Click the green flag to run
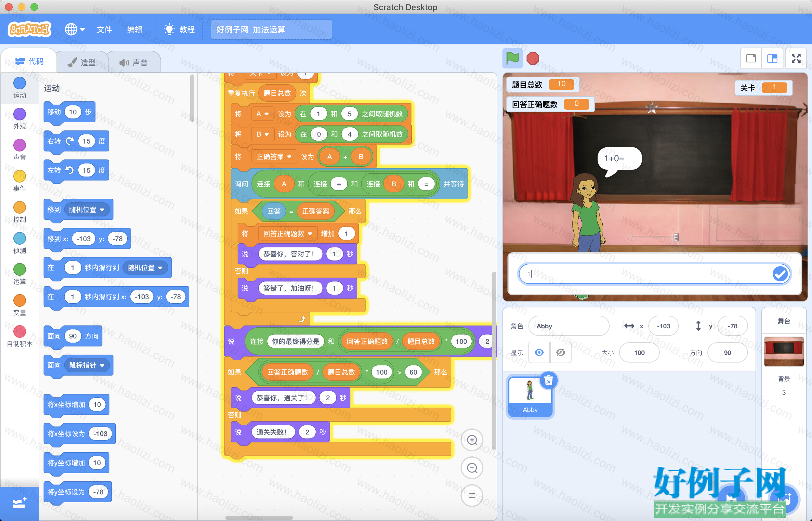812x521 pixels. [512, 58]
